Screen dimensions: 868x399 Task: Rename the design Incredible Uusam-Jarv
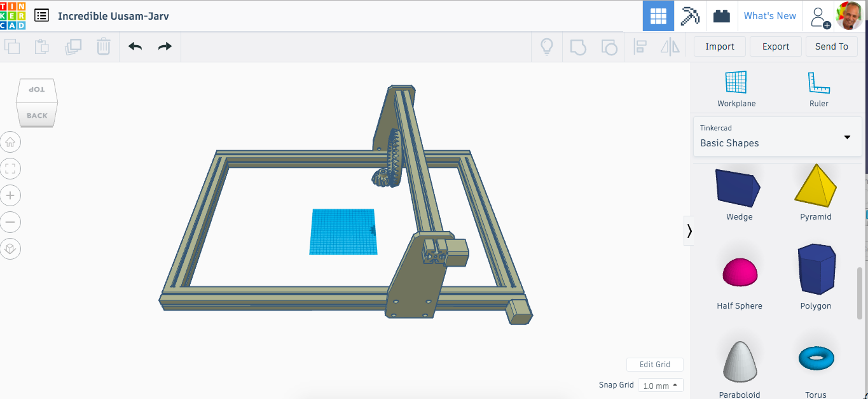(x=113, y=15)
